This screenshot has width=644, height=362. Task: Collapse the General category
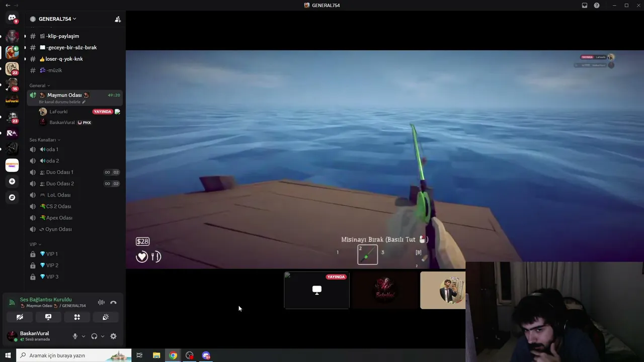coord(39,85)
